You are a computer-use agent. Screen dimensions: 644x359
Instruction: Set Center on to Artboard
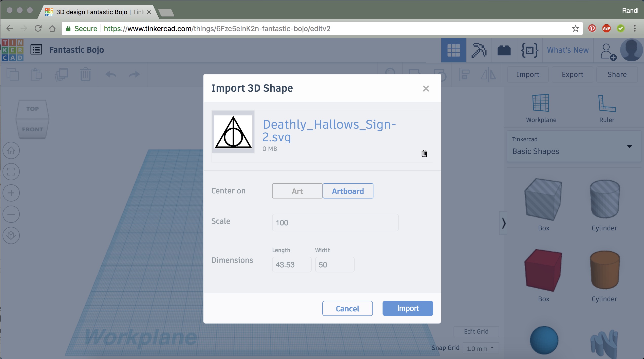348,191
